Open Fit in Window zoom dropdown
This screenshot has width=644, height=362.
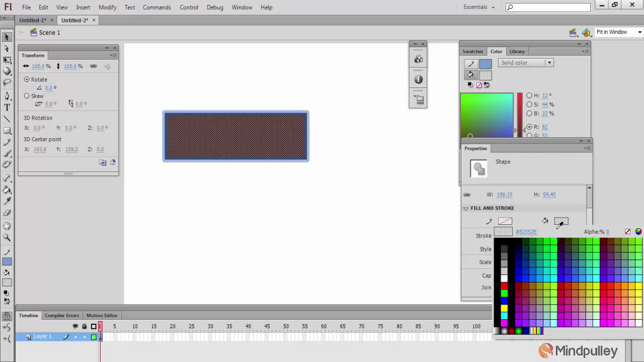click(619, 32)
